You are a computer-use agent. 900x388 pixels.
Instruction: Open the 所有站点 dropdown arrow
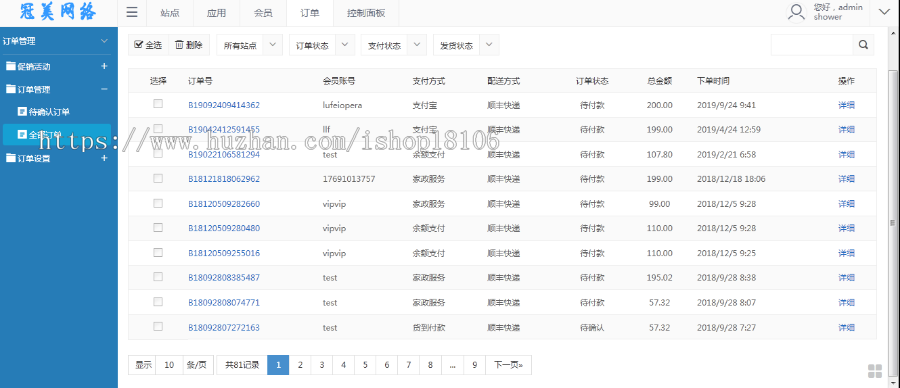point(273,45)
